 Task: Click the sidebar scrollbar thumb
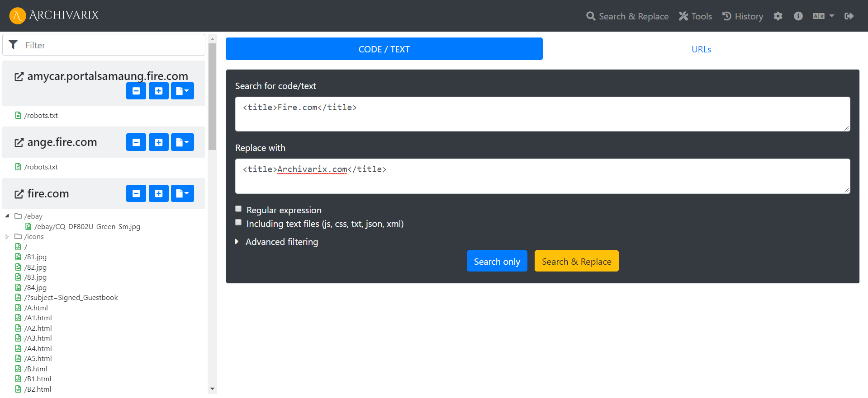(x=212, y=97)
